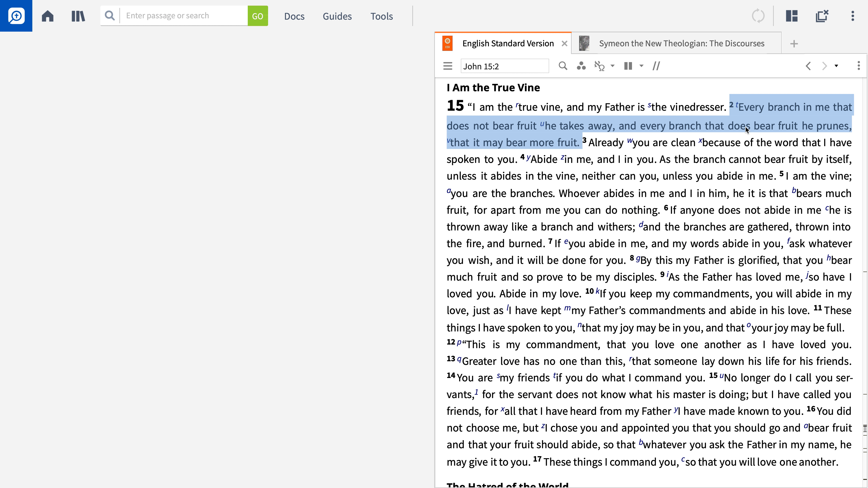
Task: Open the application kebab menu at top right
Action: point(853,16)
